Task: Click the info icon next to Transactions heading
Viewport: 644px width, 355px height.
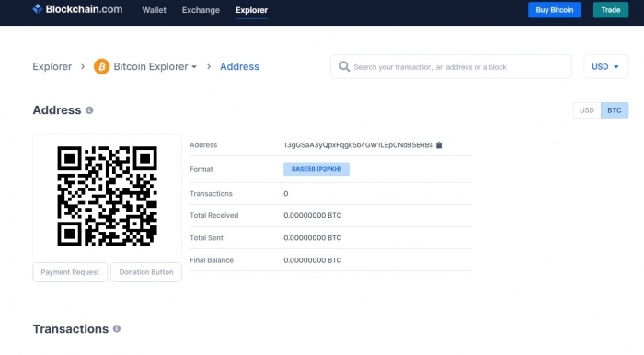Action: 117,328
